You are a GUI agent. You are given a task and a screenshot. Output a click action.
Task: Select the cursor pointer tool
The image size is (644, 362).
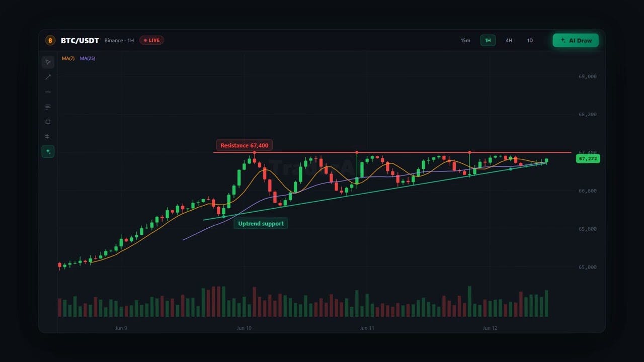(48, 62)
